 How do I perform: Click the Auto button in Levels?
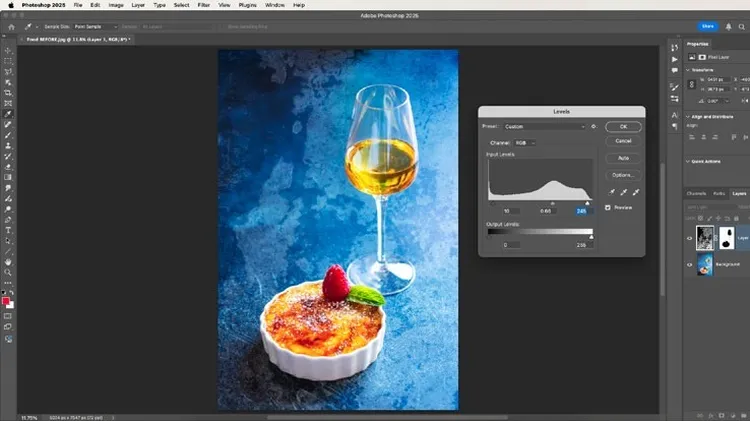[x=623, y=158]
